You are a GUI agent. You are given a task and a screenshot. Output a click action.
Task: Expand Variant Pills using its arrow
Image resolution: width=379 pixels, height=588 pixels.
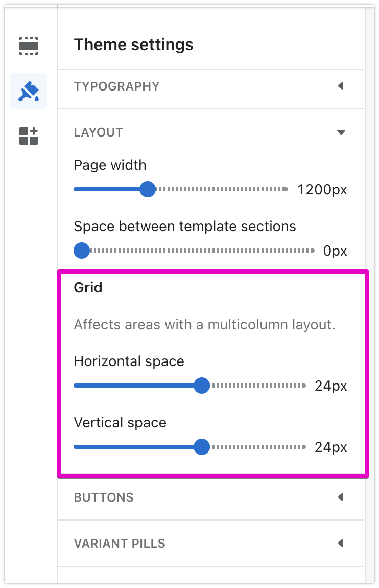point(341,543)
